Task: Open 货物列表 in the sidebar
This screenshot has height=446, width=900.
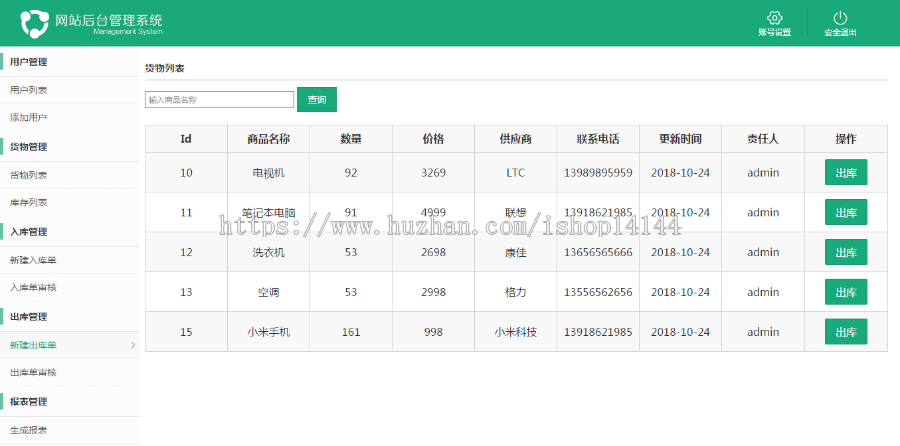Action: click(x=29, y=175)
